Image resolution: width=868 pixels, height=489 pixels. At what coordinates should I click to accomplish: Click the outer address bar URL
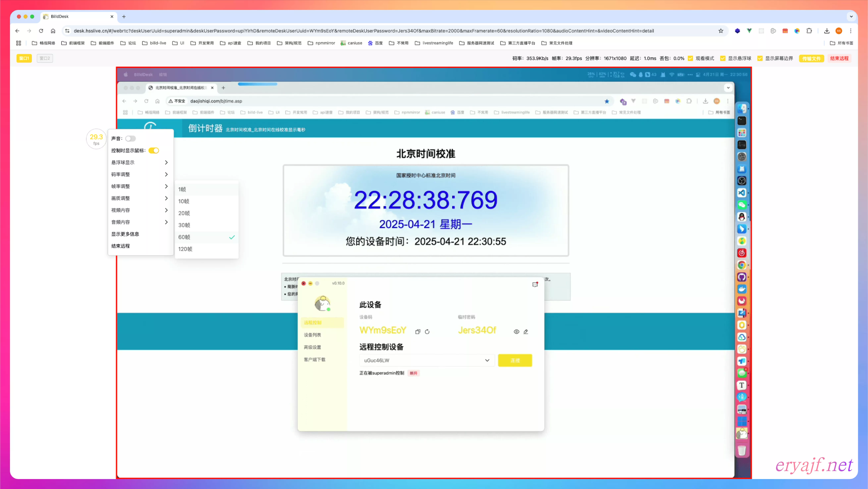(364, 31)
